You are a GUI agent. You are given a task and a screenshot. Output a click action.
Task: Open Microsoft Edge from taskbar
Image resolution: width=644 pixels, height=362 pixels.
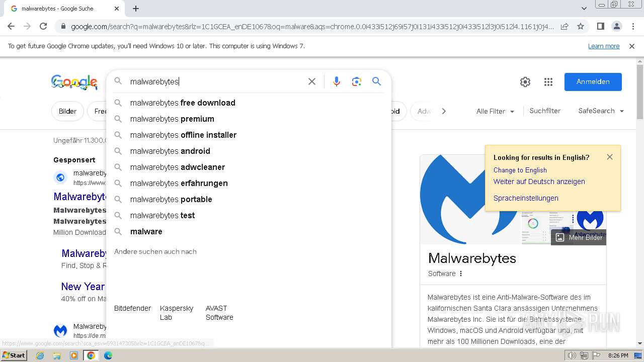[x=108, y=355]
